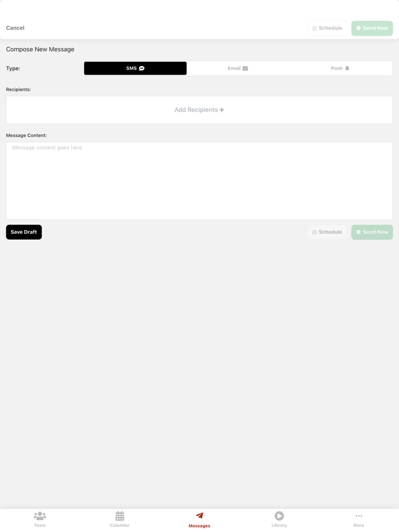This screenshot has height=532, width=399.
Task: Open the More three-dots icon
Action: pos(359,515)
